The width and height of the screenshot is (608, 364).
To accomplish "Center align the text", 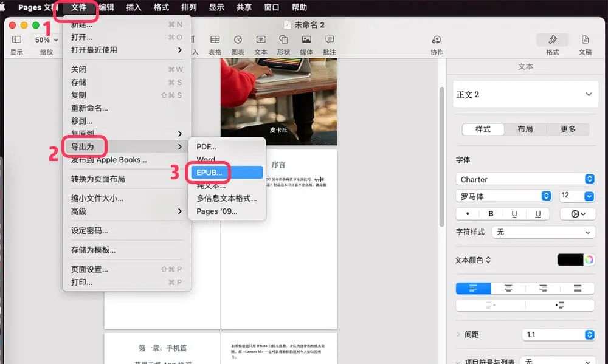I will point(508,288).
